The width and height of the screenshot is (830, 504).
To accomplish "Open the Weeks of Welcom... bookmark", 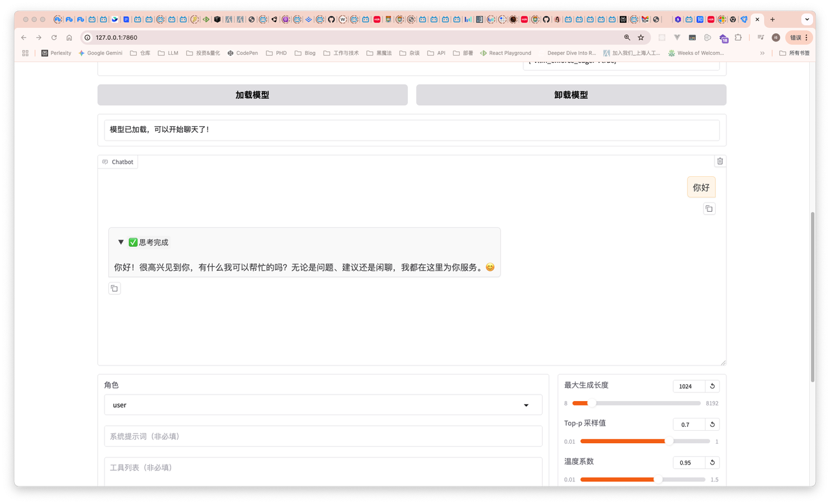I will click(695, 53).
